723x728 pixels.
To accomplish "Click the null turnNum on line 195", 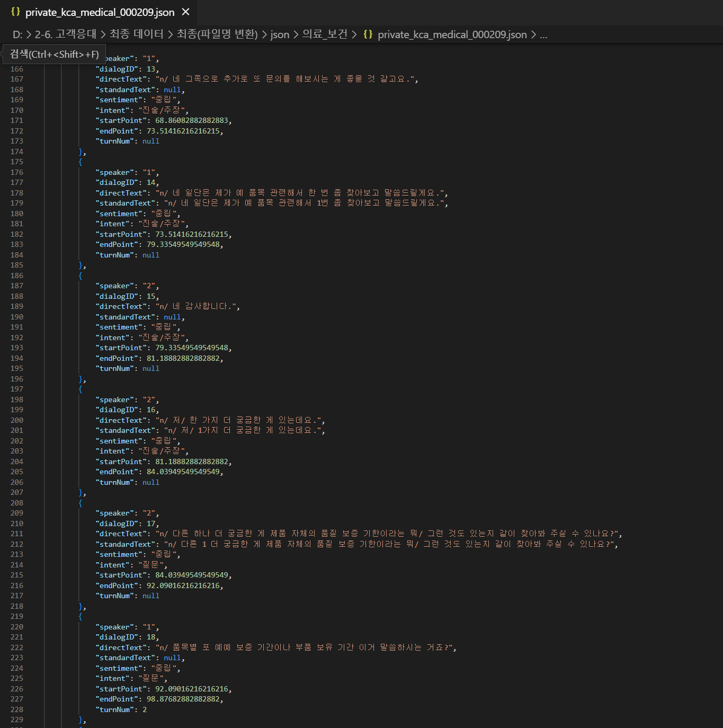I will (x=151, y=368).
